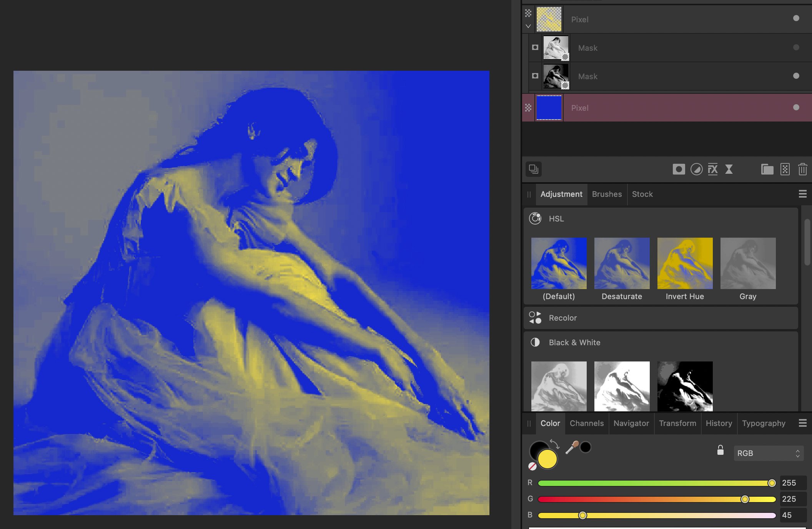Click the picked color black circle swatch
Image resolution: width=812 pixels, height=529 pixels.
pyautogui.click(x=586, y=447)
